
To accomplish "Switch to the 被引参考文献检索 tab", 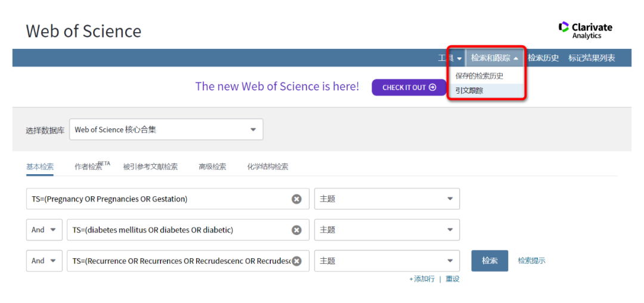I will click(150, 167).
